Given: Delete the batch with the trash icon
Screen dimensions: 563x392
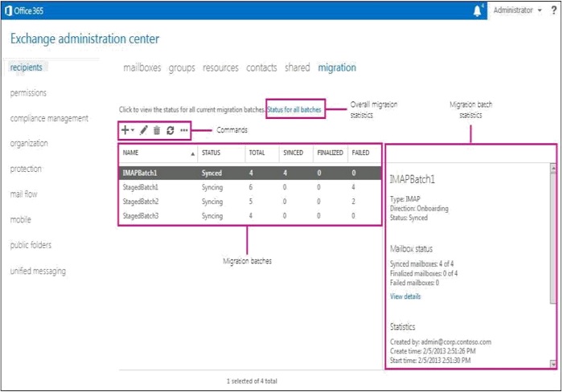Looking at the screenshot, I should (x=157, y=130).
